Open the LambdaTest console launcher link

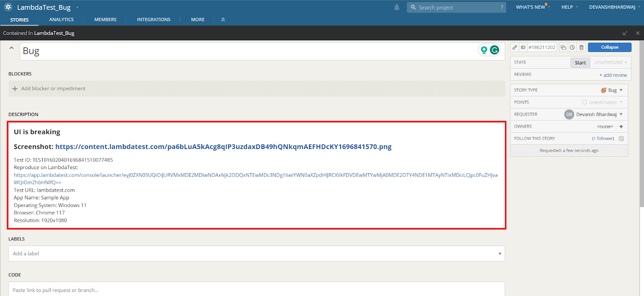pyautogui.click(x=256, y=179)
